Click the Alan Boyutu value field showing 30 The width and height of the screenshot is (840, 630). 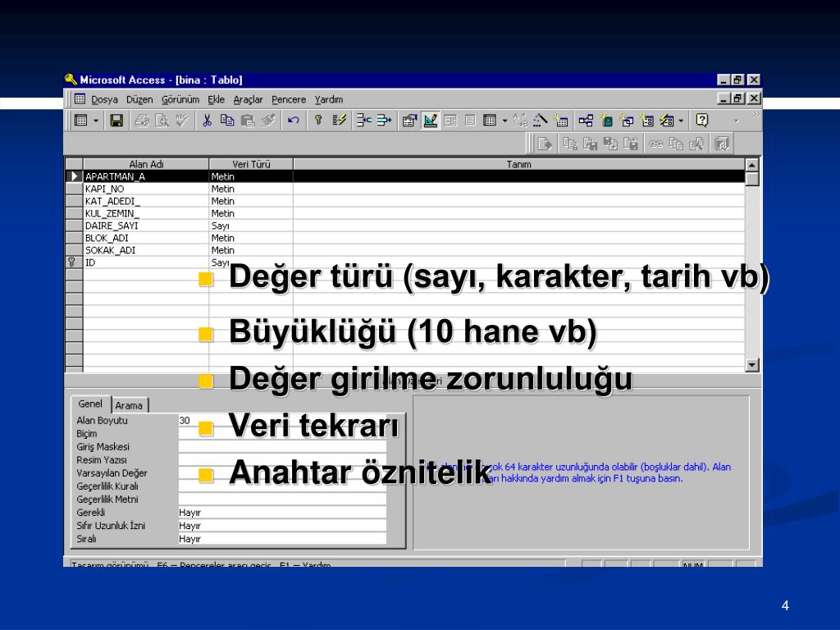[x=282, y=421]
